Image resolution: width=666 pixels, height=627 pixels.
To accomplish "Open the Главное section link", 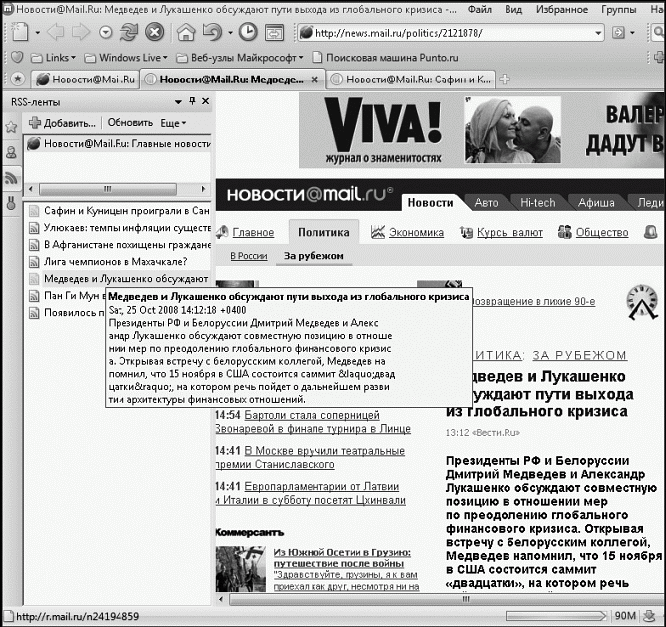I will click(253, 232).
